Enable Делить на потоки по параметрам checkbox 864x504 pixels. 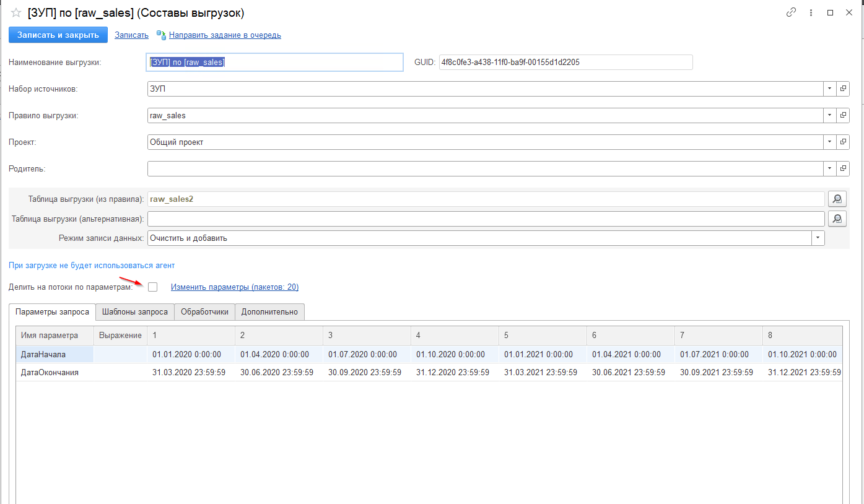(153, 287)
